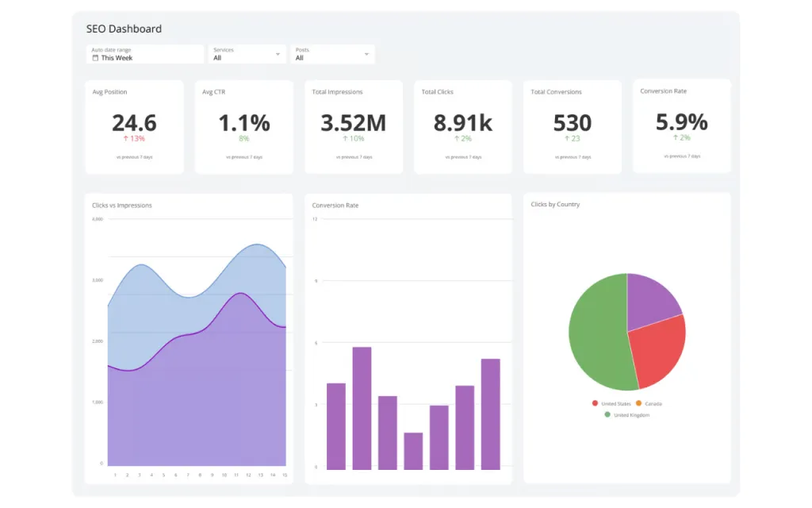This screenshot has width=812, height=508.
Task: Click the shortest bar in Conversion Rate chart
Action: tap(413, 451)
